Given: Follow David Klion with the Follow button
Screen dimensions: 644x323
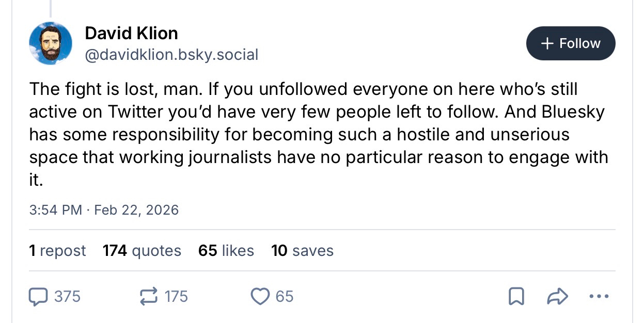Looking at the screenshot, I should tap(571, 43).
